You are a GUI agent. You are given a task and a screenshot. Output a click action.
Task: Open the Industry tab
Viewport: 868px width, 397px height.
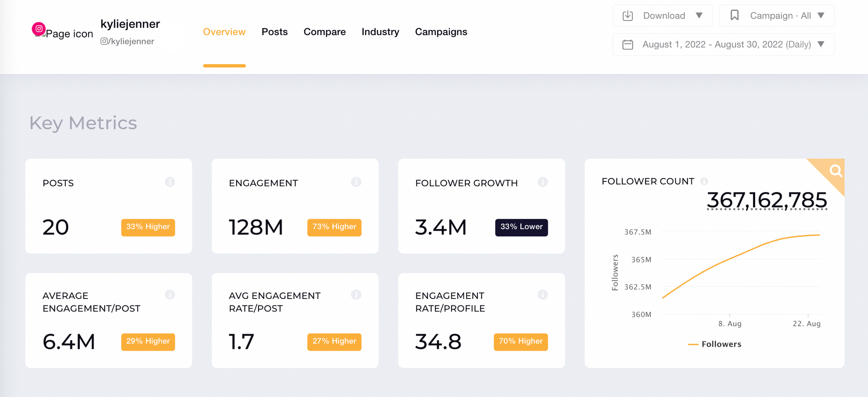coord(380,32)
